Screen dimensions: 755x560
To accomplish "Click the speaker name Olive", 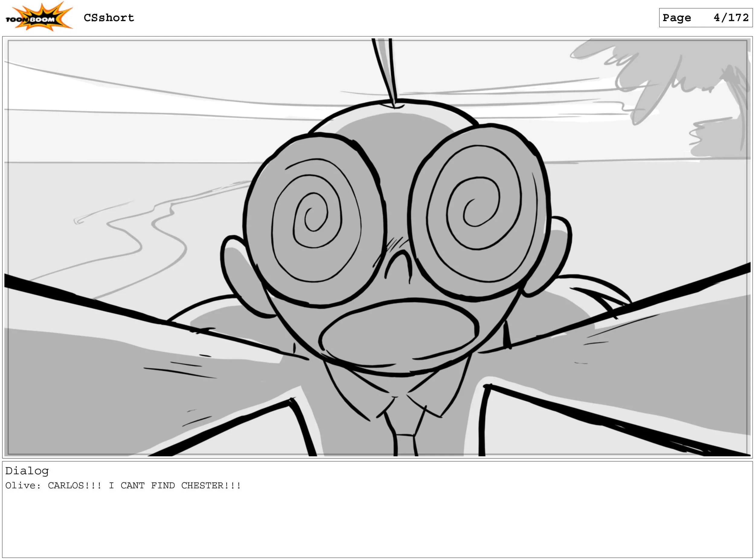I will (x=20, y=486).
